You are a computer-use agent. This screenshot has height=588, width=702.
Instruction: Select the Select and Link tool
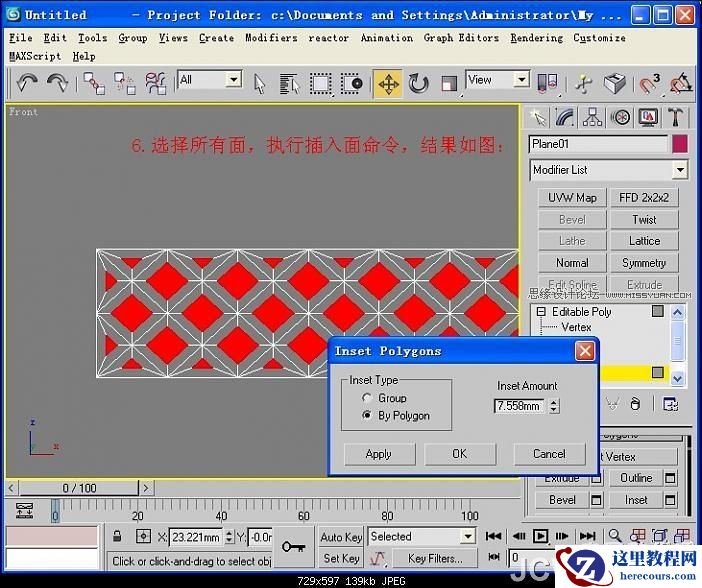94,83
